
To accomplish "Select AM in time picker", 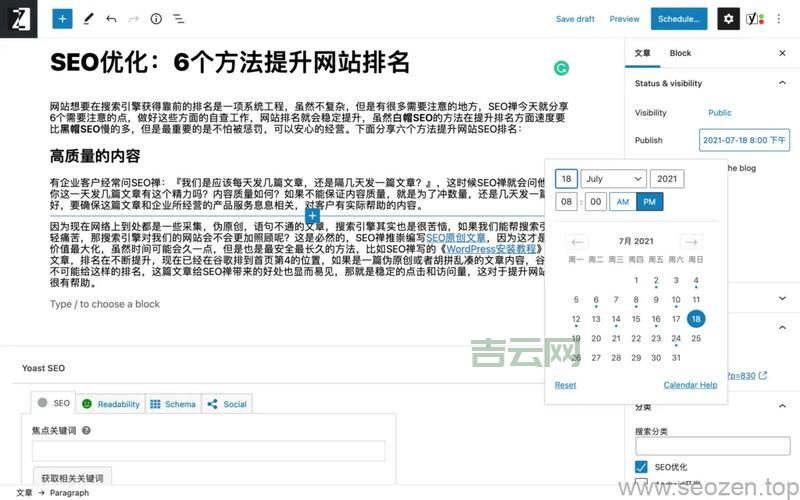I will (623, 202).
